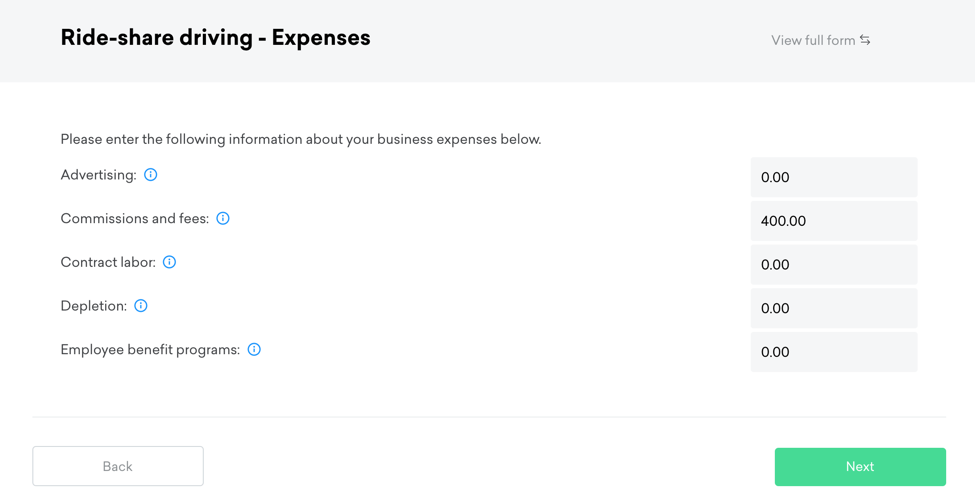Show info for Contract labor

(x=170, y=262)
